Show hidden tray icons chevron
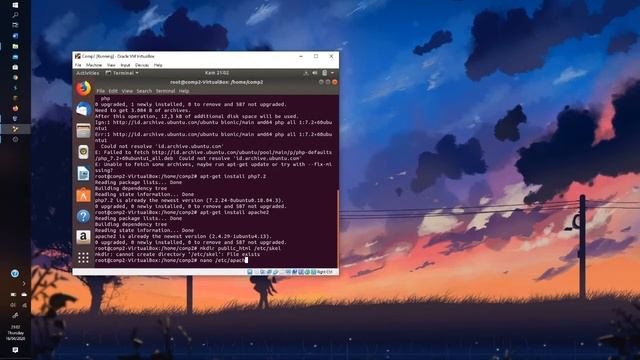640x360 pixels. click(x=24, y=283)
